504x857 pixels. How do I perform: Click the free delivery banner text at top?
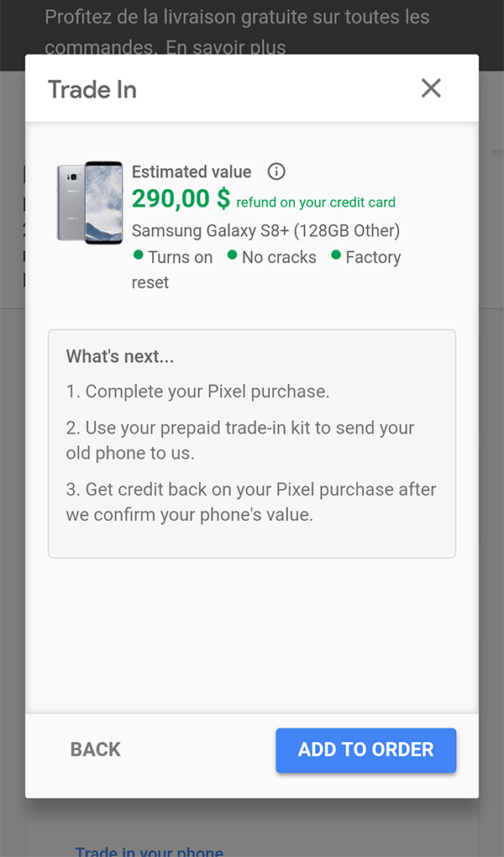237,17
